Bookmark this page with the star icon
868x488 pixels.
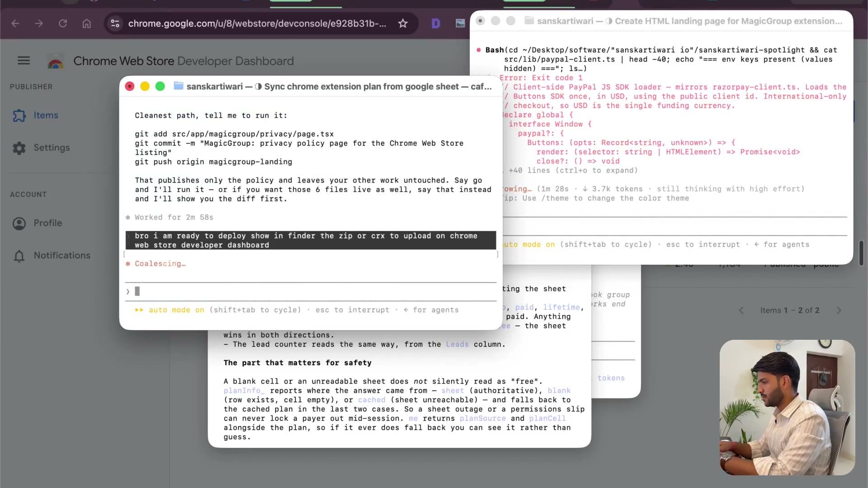click(x=403, y=23)
